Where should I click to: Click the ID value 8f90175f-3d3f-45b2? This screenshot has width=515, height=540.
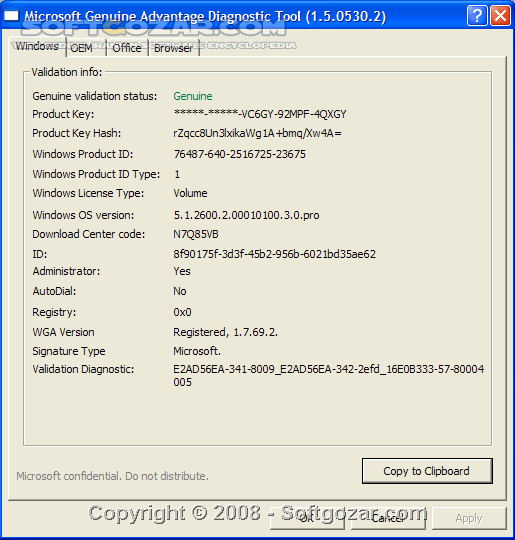pyautogui.click(x=275, y=254)
